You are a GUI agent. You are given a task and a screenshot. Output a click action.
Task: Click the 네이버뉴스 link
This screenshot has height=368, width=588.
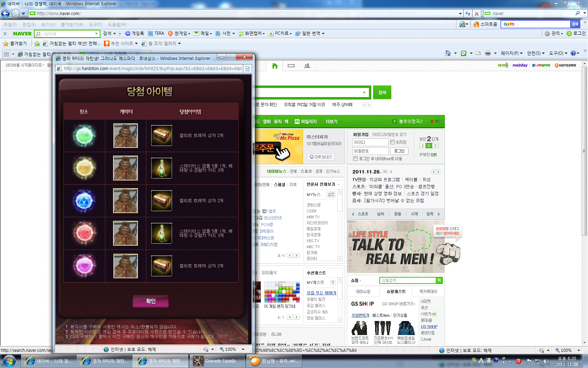tap(276, 171)
